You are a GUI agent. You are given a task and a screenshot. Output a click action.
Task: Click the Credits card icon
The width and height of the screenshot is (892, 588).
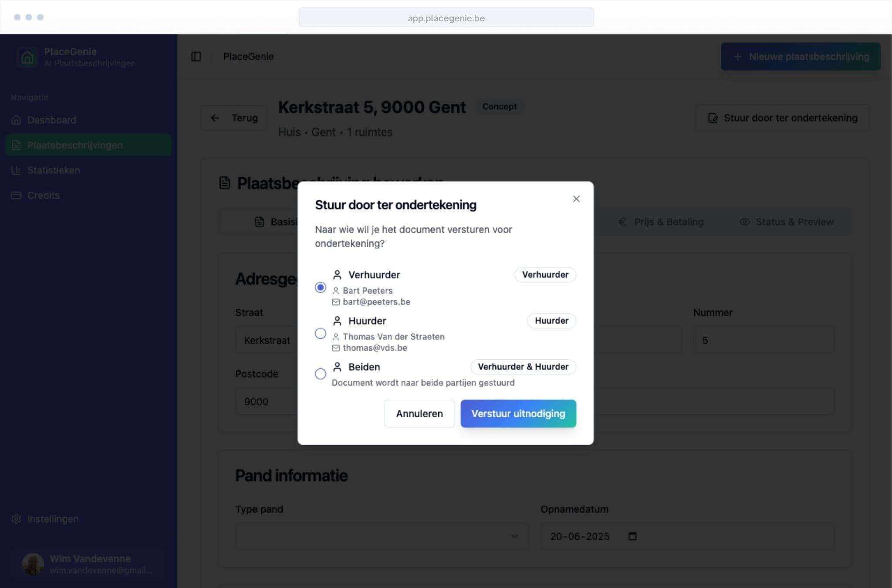click(x=16, y=196)
